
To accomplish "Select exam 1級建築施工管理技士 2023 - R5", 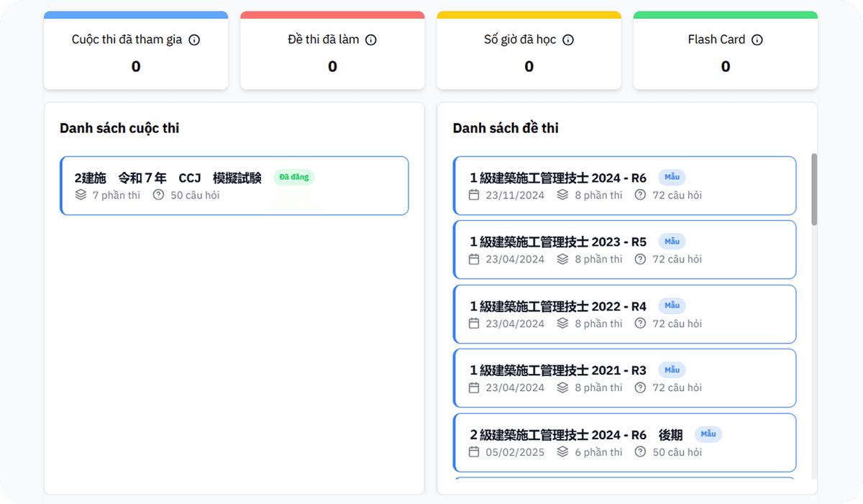I will click(x=558, y=242).
